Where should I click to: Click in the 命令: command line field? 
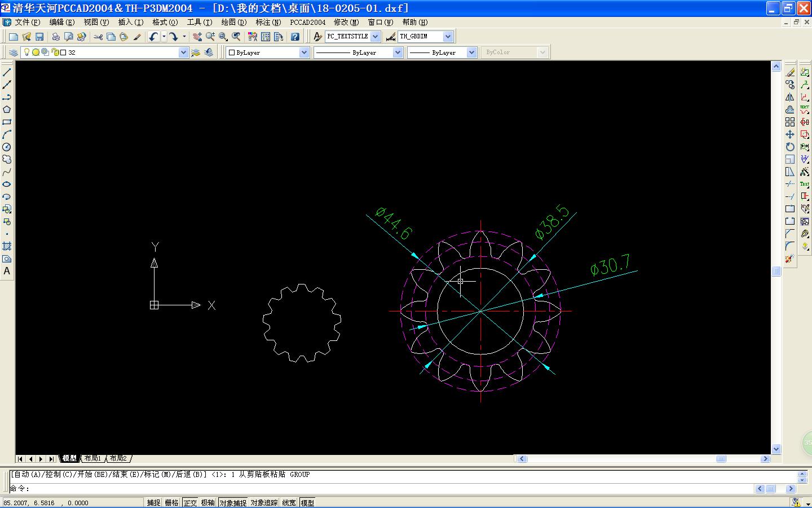pos(382,489)
